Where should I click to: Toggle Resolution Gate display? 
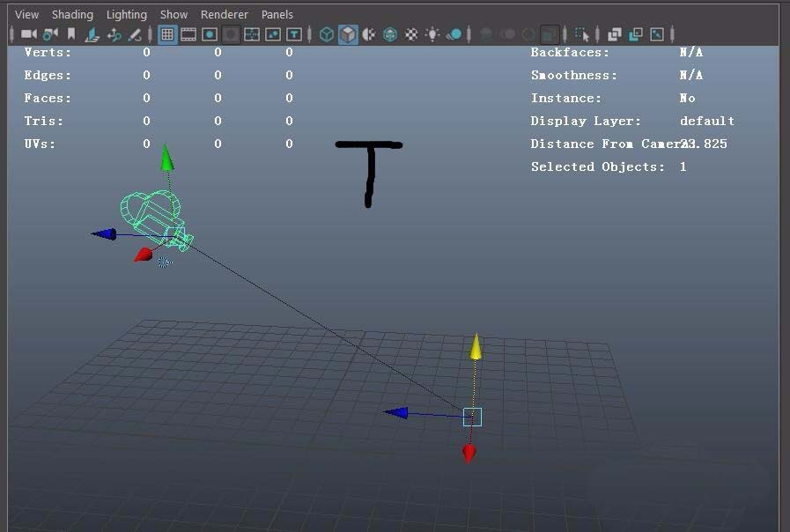pos(210,34)
